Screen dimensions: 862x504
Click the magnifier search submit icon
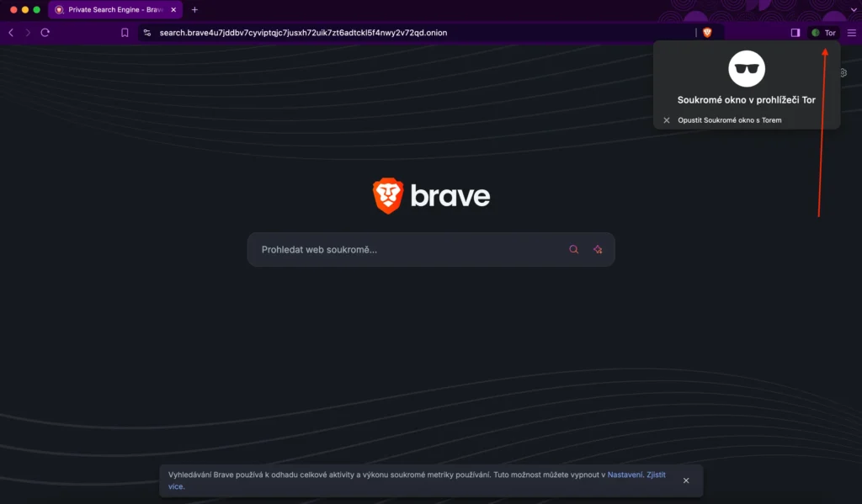click(x=574, y=250)
